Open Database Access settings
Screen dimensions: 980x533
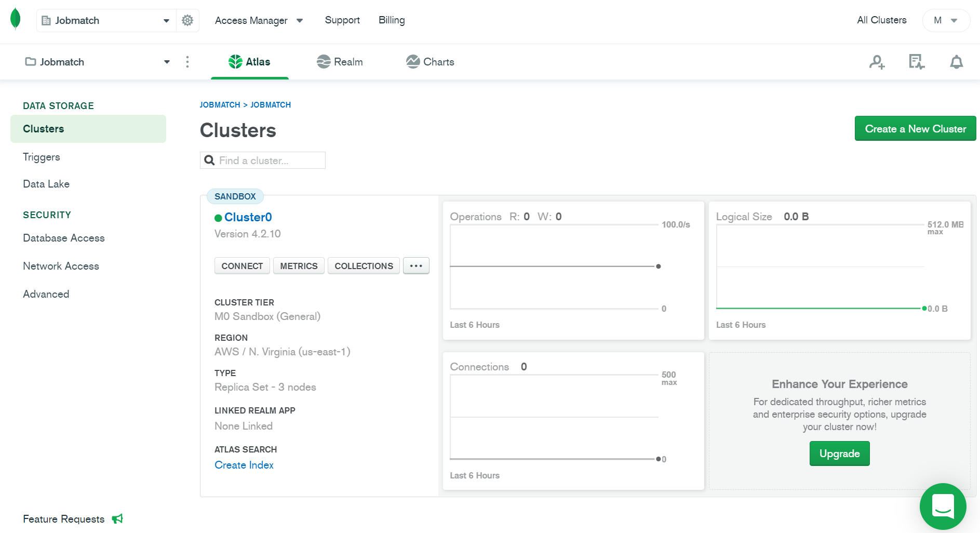click(x=64, y=238)
